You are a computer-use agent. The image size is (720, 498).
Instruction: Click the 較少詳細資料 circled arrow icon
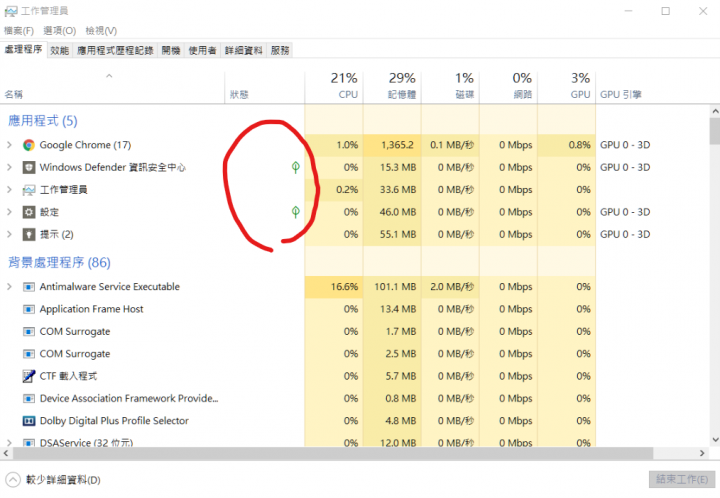pos(13,480)
